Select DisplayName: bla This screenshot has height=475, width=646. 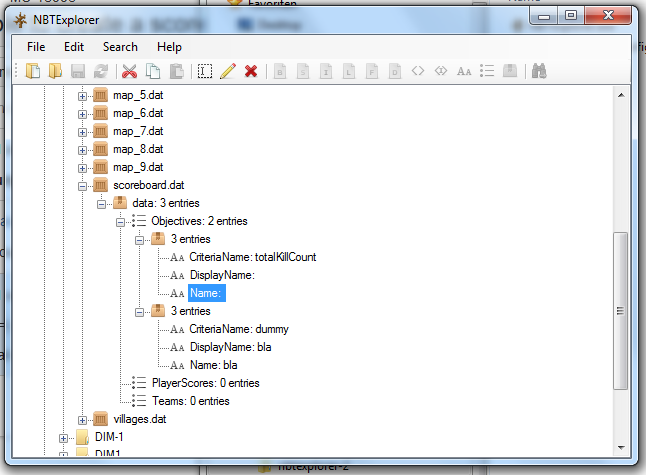pos(230,347)
